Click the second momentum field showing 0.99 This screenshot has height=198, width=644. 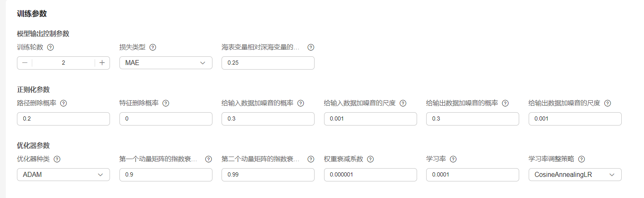[268, 175]
